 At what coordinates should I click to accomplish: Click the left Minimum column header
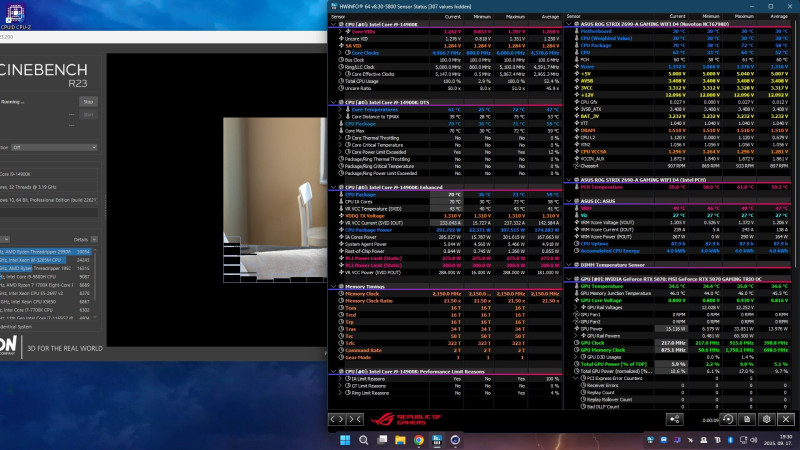click(x=482, y=17)
